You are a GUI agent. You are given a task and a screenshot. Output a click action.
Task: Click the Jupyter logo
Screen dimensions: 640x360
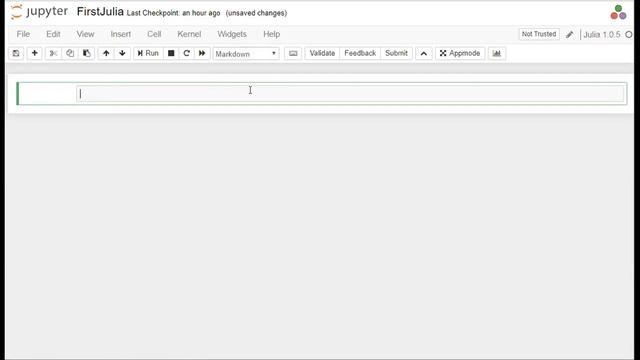coord(39,12)
